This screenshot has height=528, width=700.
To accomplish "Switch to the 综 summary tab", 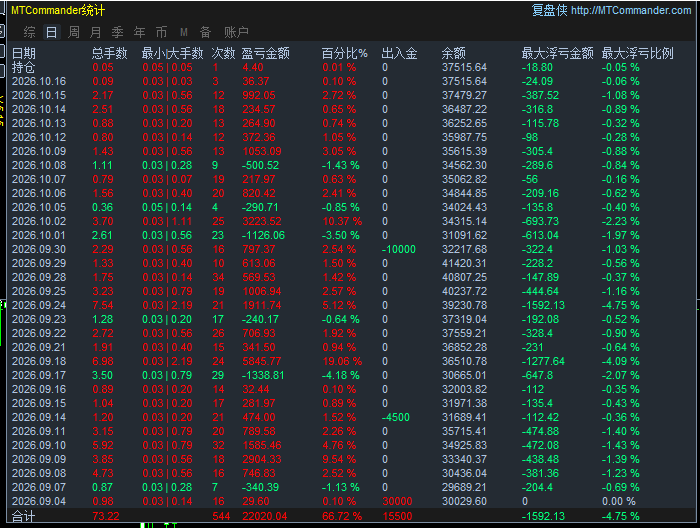I will coord(29,32).
